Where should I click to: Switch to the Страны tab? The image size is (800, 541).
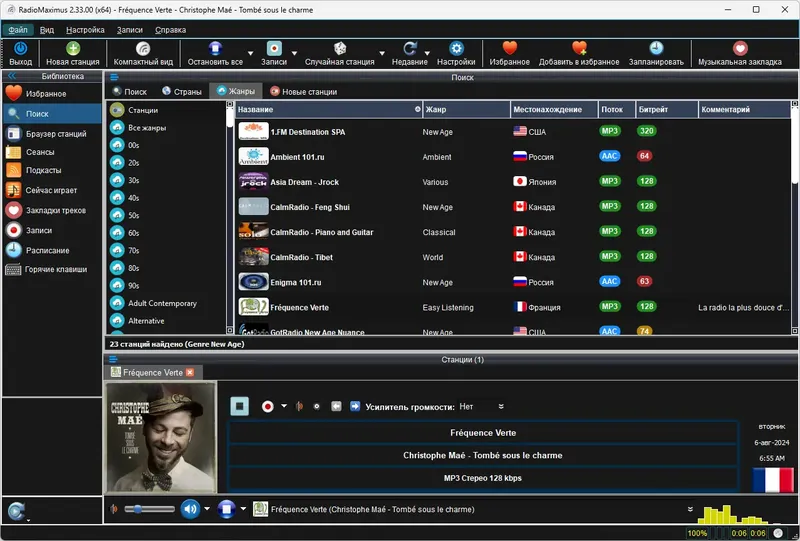point(182,91)
